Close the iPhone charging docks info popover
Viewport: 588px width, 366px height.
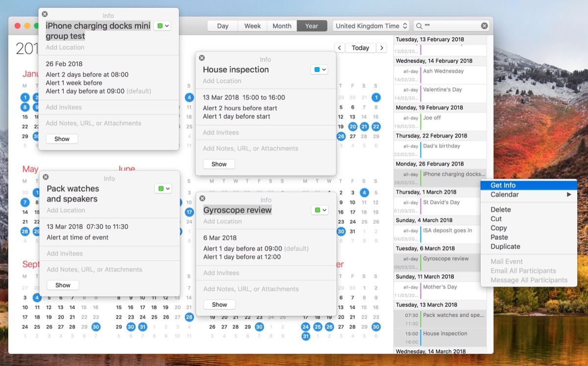tap(44, 14)
